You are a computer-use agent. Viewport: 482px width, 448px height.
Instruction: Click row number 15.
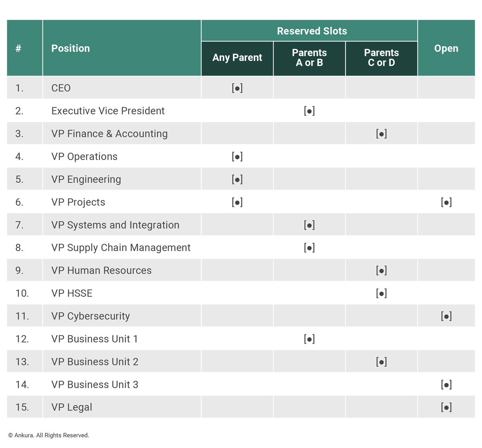click(22, 407)
